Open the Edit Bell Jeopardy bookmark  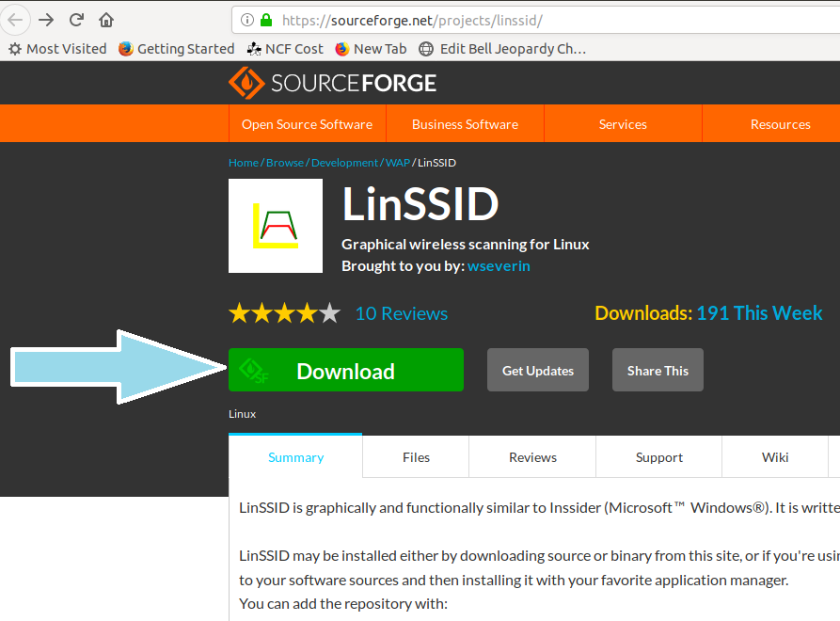(502, 49)
